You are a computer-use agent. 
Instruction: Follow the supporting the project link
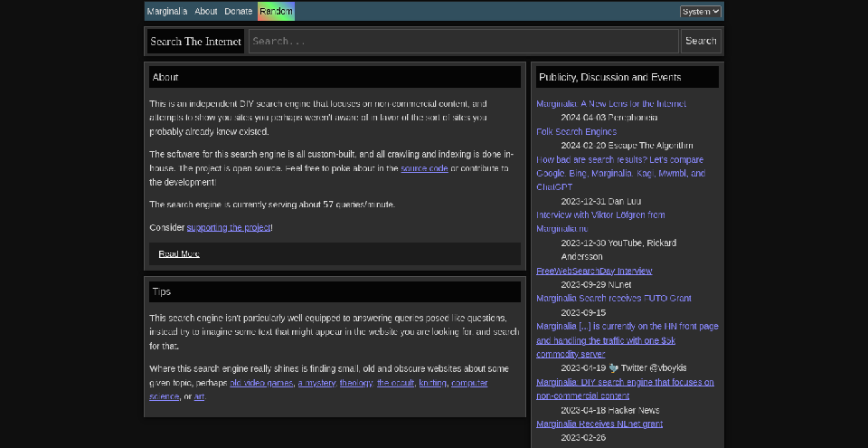coord(229,227)
